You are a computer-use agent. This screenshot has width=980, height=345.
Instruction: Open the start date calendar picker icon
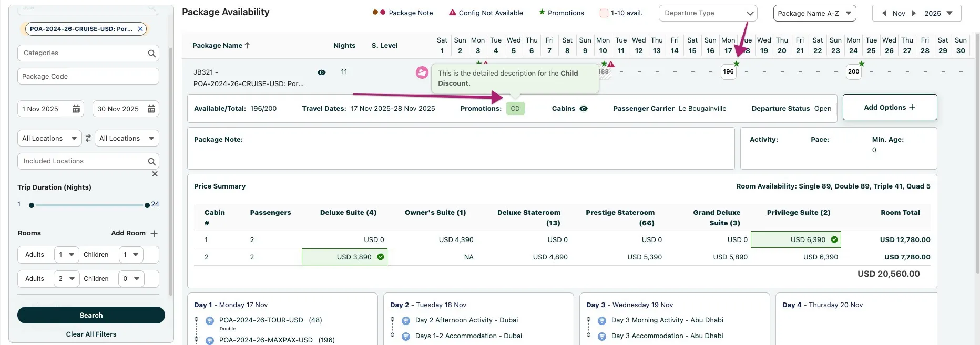[x=76, y=109]
